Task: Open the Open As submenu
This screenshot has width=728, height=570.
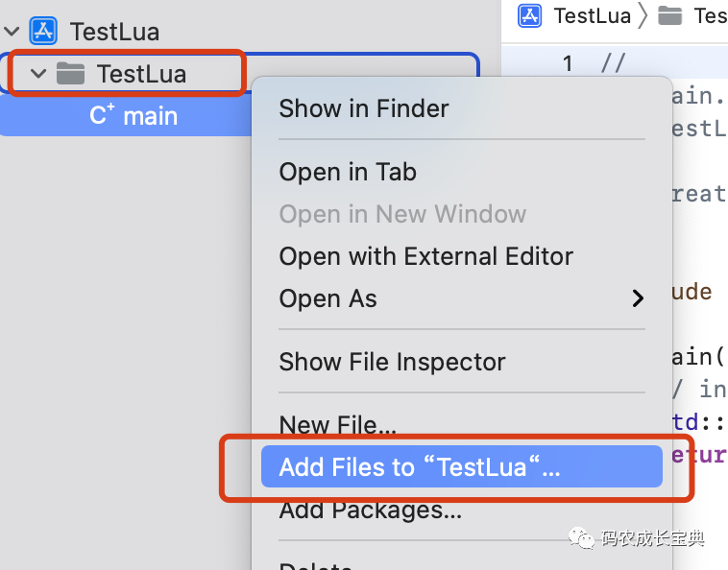Action: pos(328,298)
